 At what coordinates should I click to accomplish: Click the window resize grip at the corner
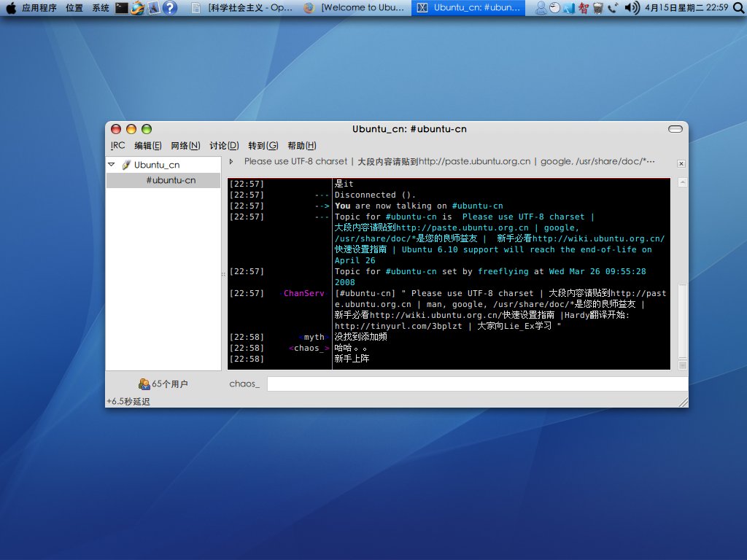(x=683, y=402)
